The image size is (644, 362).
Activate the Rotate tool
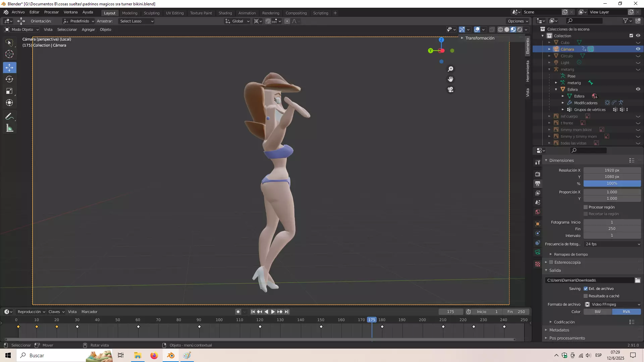(9, 79)
